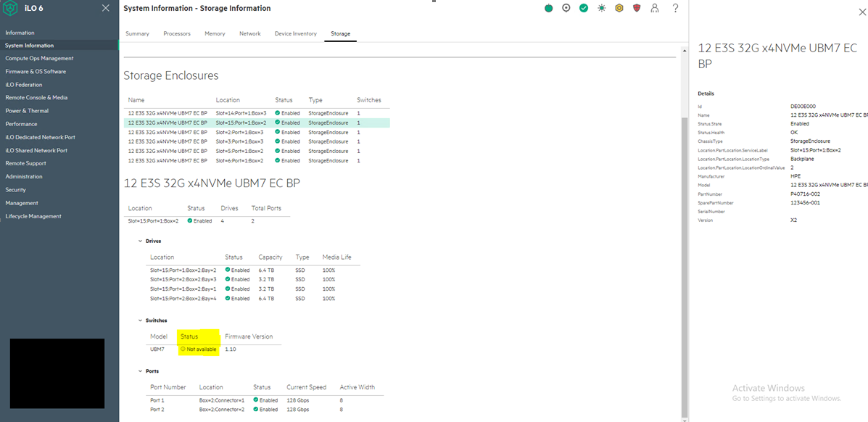Open the user account icon
The height and width of the screenshot is (422, 868).
tap(655, 8)
